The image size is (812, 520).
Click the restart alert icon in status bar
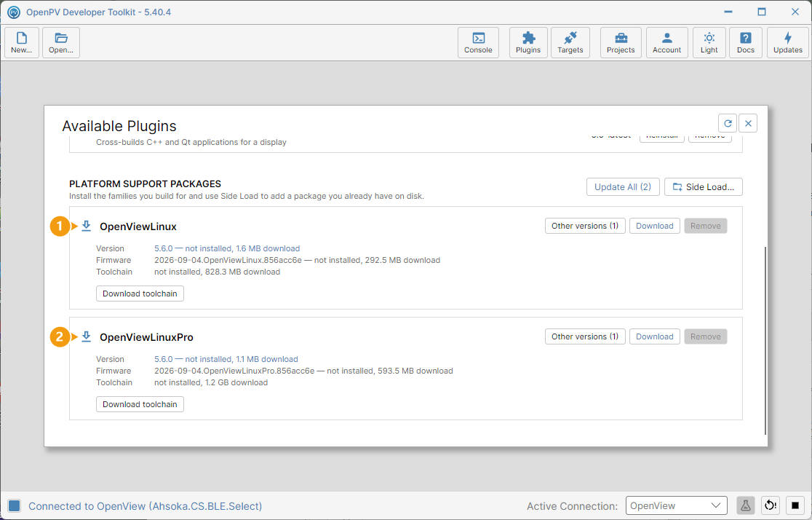click(771, 505)
